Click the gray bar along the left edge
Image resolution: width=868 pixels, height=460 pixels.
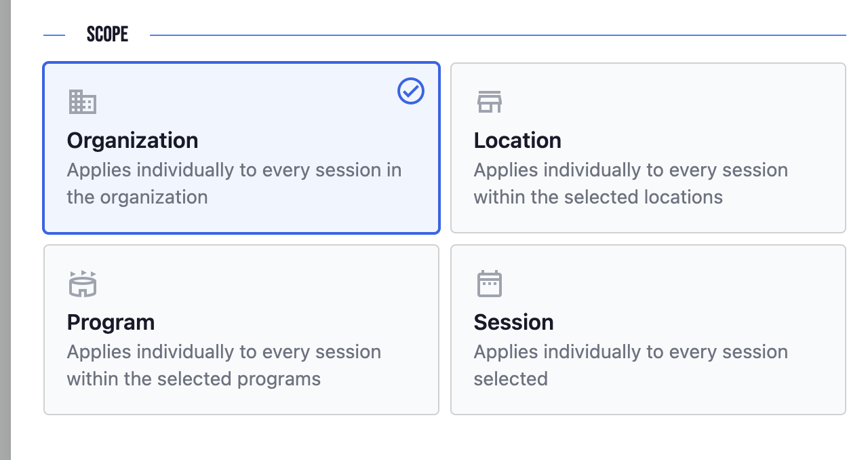tap(5, 230)
